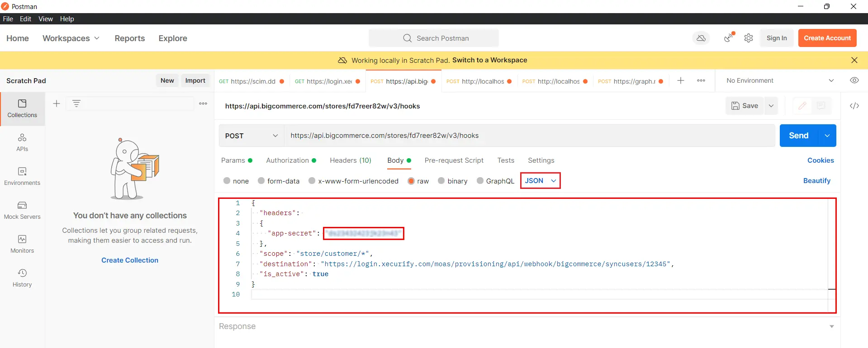The image size is (868, 348).
Task: Expand the Workspaces menu
Action: click(x=71, y=38)
